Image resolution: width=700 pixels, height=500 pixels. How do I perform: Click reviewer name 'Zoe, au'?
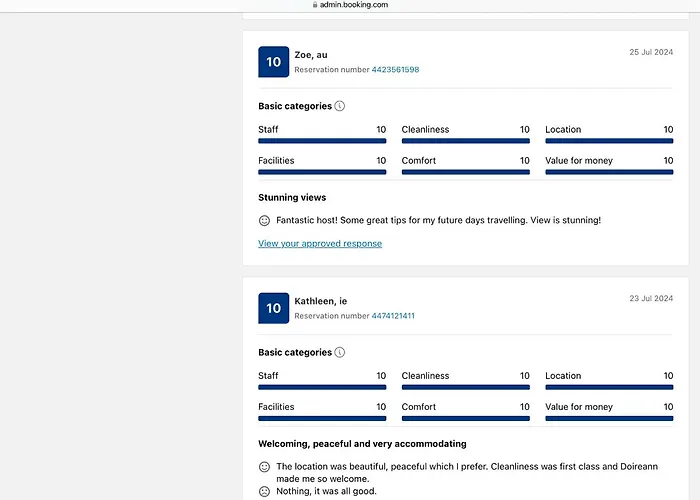310,54
